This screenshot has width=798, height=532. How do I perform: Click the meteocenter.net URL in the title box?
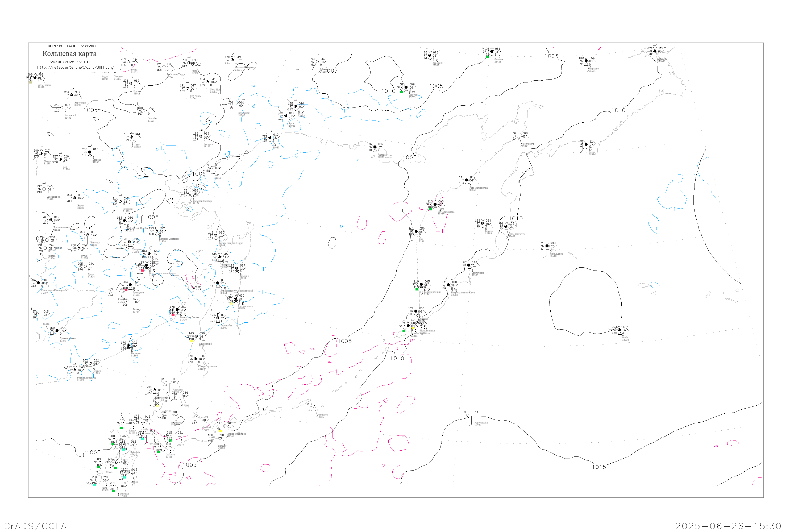[x=75, y=68]
